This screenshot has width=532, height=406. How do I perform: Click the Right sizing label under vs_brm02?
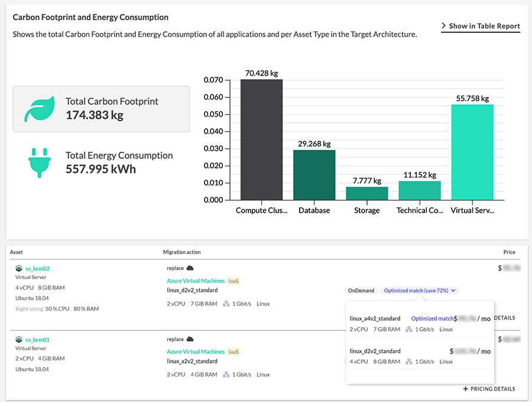(30, 309)
